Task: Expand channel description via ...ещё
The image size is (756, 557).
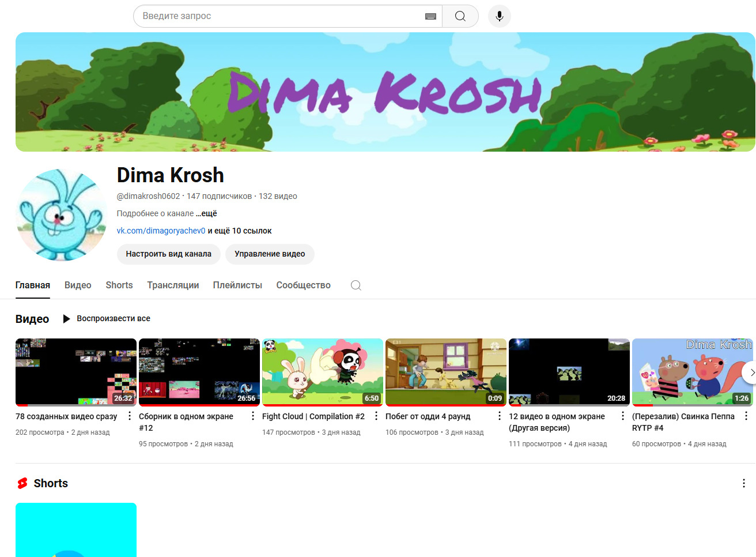Action: (206, 213)
